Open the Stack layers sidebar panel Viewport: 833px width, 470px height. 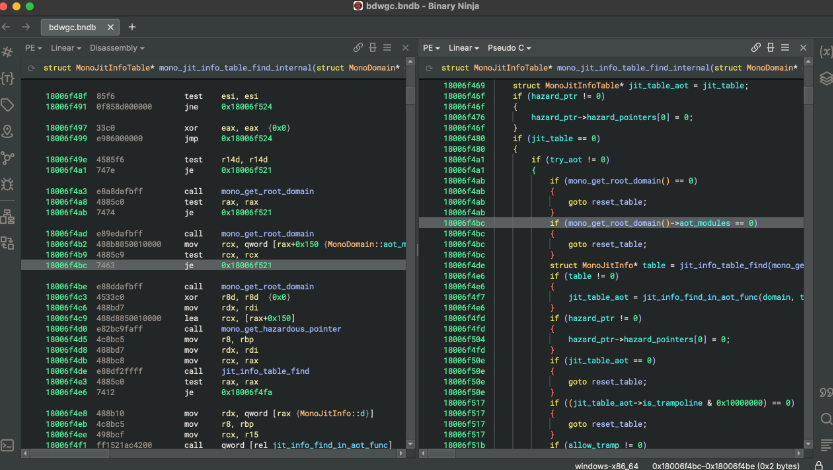click(x=825, y=77)
